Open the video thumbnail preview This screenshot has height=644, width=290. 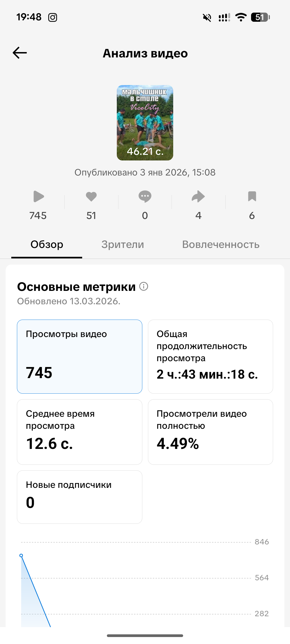145,123
